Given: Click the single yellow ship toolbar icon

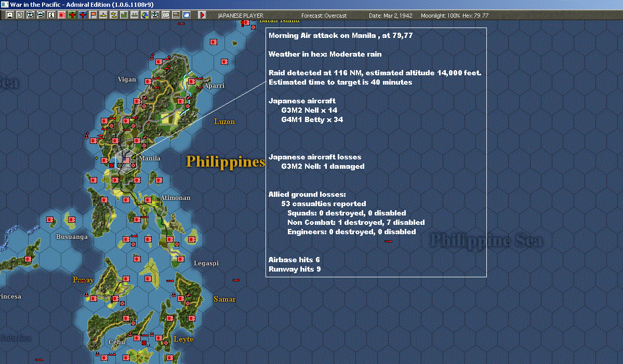Looking at the screenshot, I should (103, 15).
